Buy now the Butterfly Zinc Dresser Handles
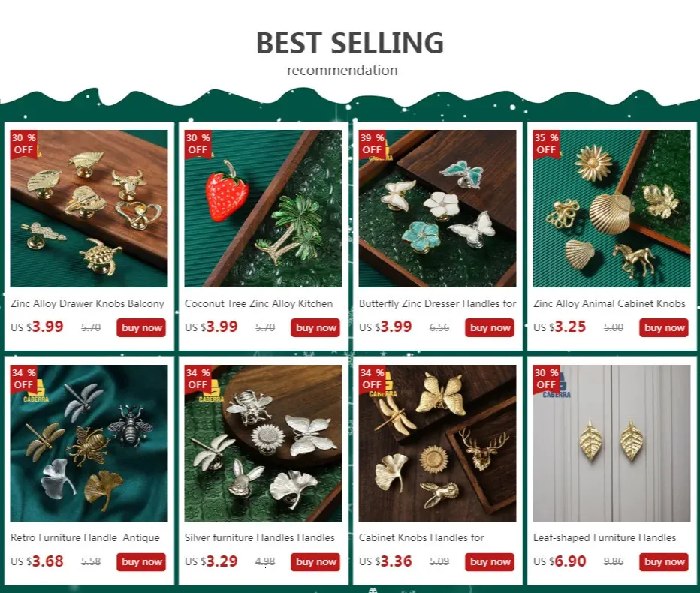This screenshot has height=593, width=700. click(489, 327)
